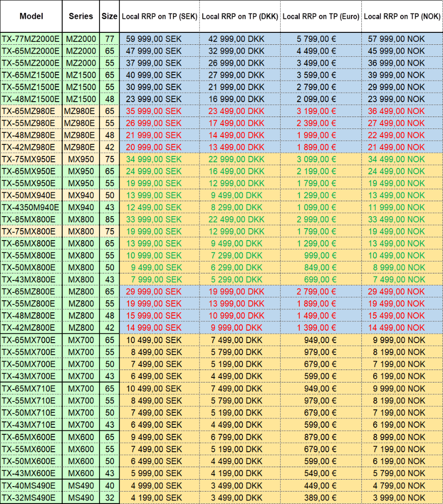This screenshot has height=504, width=443.
Task: Click the 30 999,00 SEK cell
Action: coord(159,87)
